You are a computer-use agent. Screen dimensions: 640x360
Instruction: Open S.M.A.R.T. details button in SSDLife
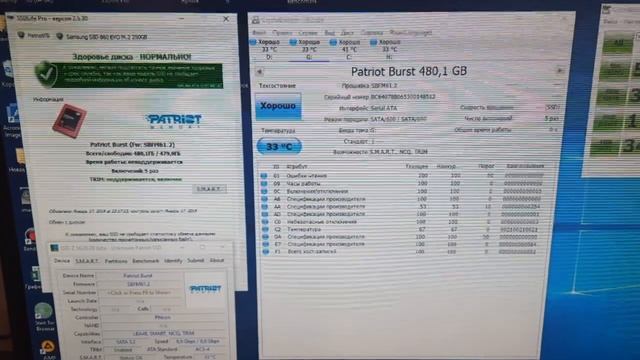pyautogui.click(x=209, y=189)
